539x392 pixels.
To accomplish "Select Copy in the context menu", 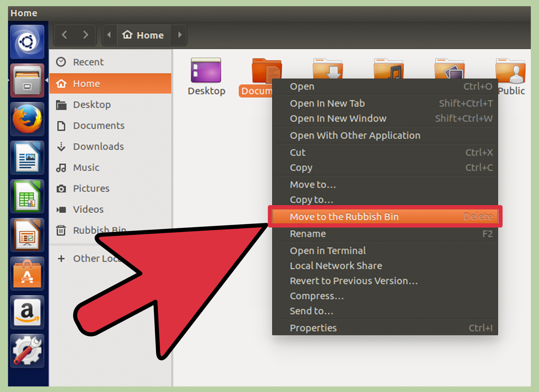I will (385, 168).
